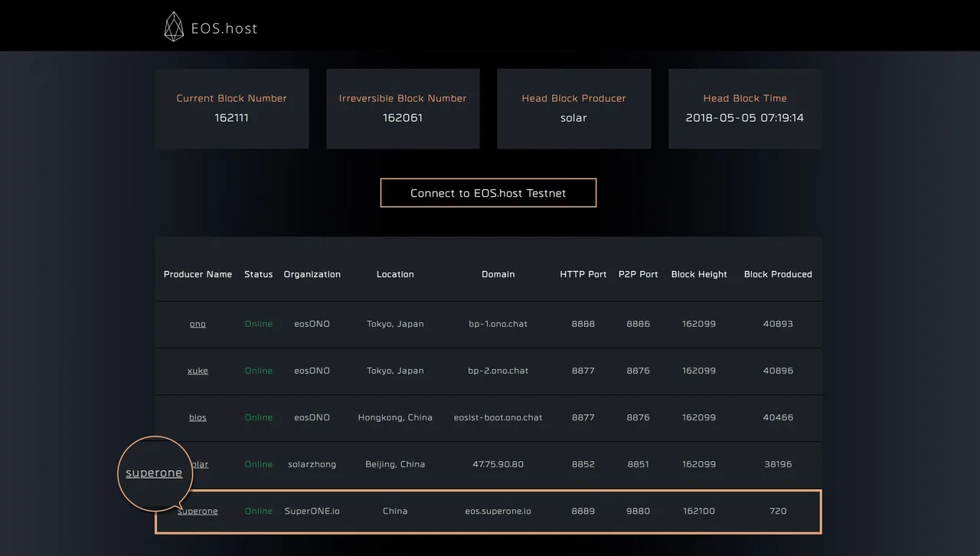Image resolution: width=980 pixels, height=556 pixels.
Task: Click the P2P Port column header
Action: pyautogui.click(x=639, y=274)
